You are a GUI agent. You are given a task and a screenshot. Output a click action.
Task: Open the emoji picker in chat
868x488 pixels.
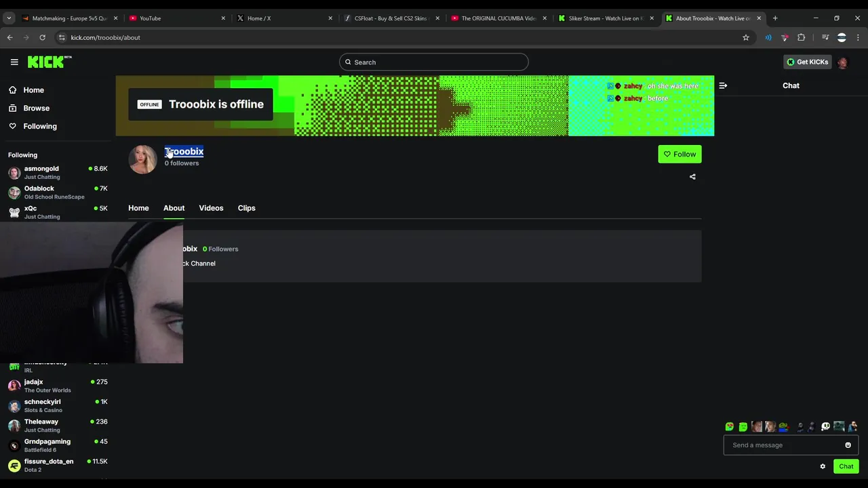[x=848, y=445]
